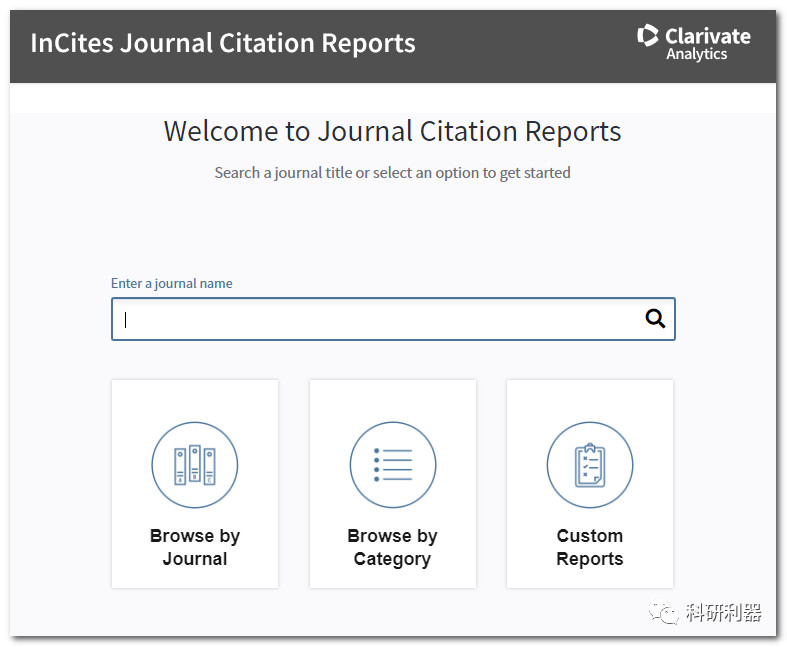Click the clipboard checklist icon
Image resolution: width=787 pixels, height=647 pixels.
tap(590, 465)
